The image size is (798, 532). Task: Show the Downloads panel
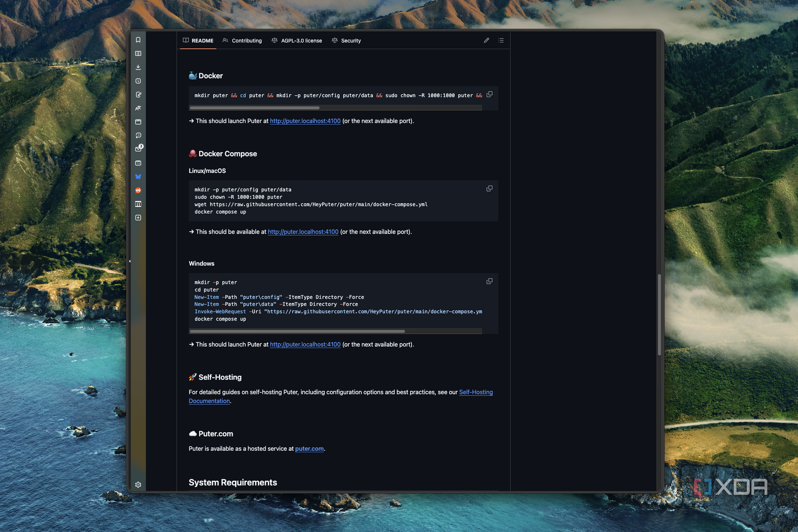click(x=138, y=67)
